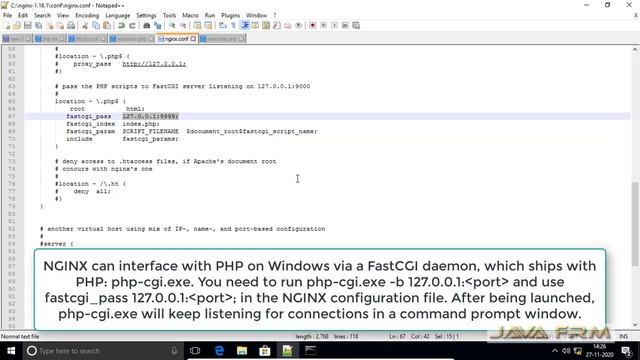Open the Command Prompt taskbar icon

tap(311, 351)
